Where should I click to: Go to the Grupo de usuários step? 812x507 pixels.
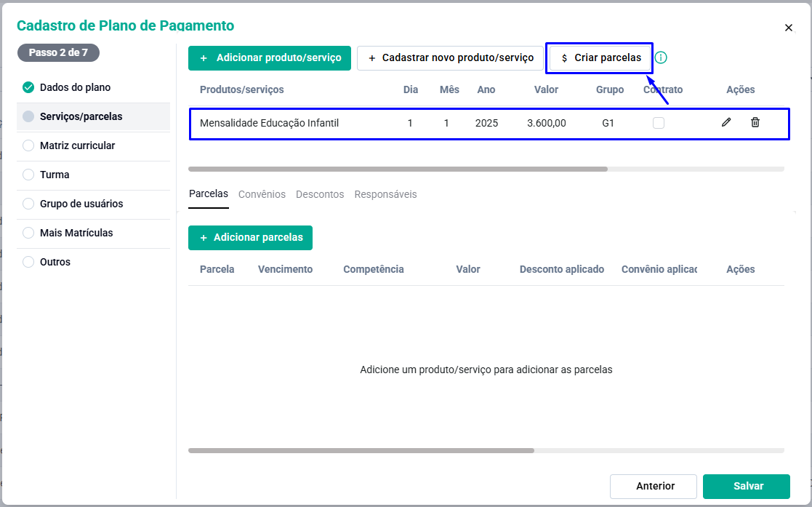click(x=93, y=203)
